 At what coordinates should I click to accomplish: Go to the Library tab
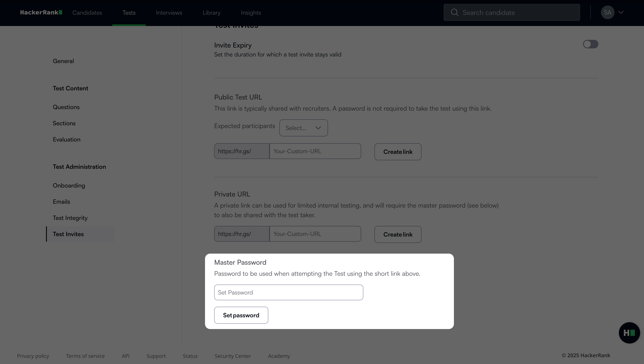[x=211, y=13]
